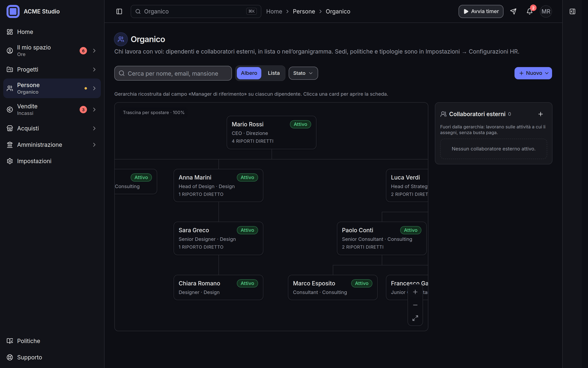This screenshot has height=368, width=588.
Task: Open Mario Rossi's card
Action: [x=271, y=132]
